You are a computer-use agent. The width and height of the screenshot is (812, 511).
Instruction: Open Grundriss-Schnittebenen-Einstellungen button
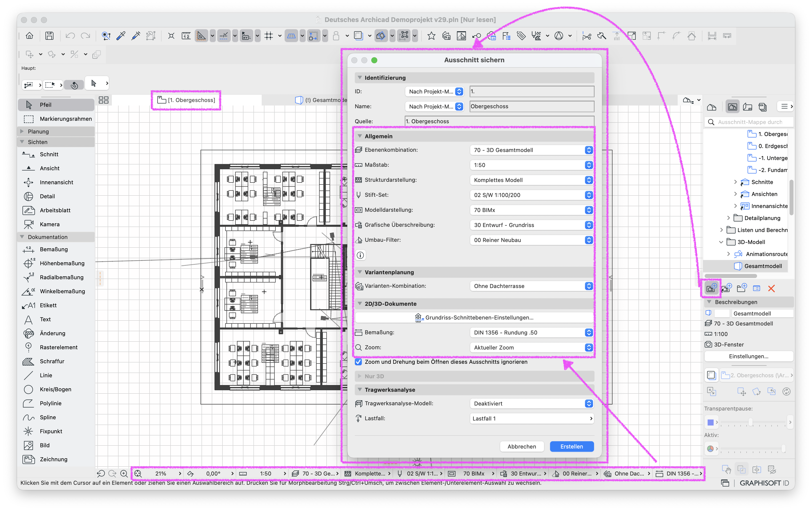[x=474, y=317]
